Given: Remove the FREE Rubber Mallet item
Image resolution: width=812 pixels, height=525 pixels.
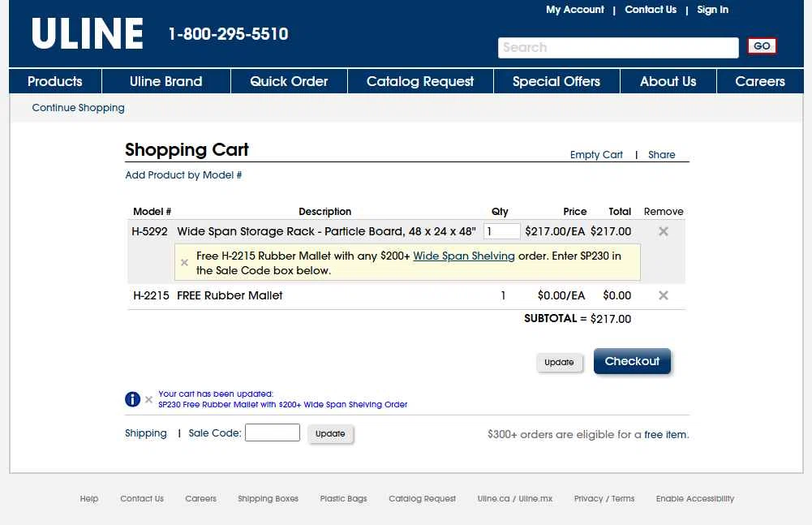Looking at the screenshot, I should click(x=663, y=295).
